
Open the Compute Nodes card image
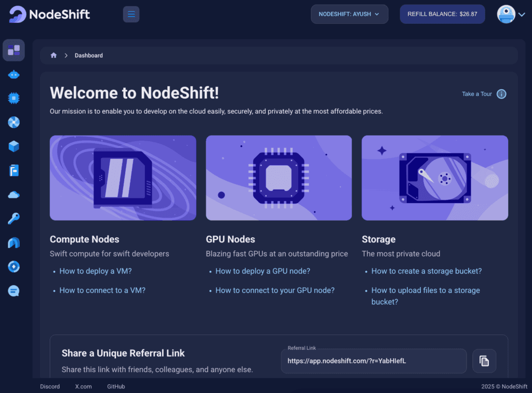click(123, 178)
